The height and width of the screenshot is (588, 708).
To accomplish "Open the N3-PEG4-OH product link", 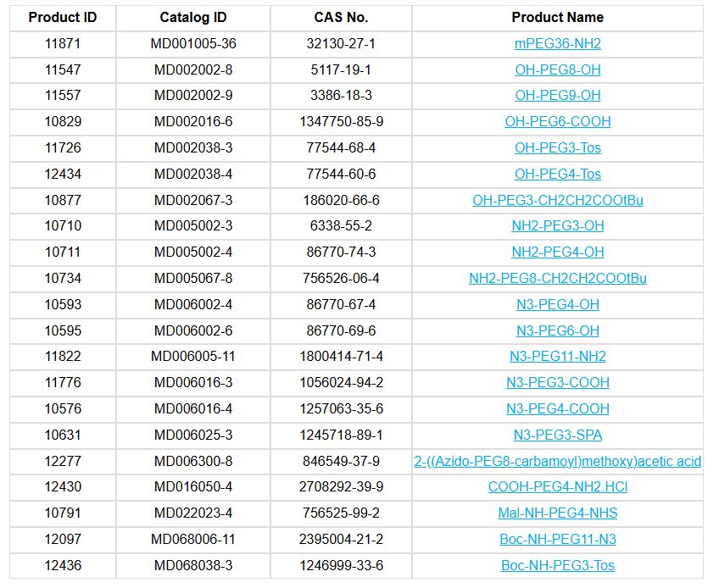I will [x=558, y=304].
